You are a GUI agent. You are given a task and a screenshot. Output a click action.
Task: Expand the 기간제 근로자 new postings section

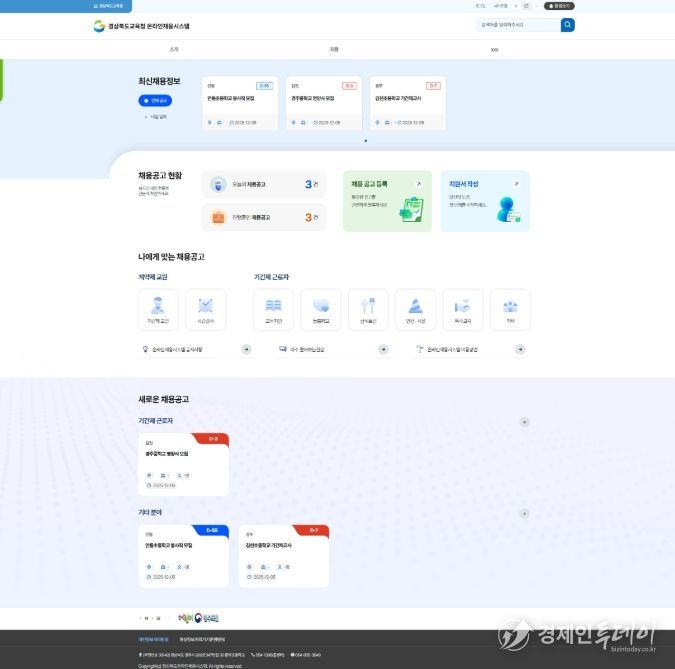click(524, 422)
